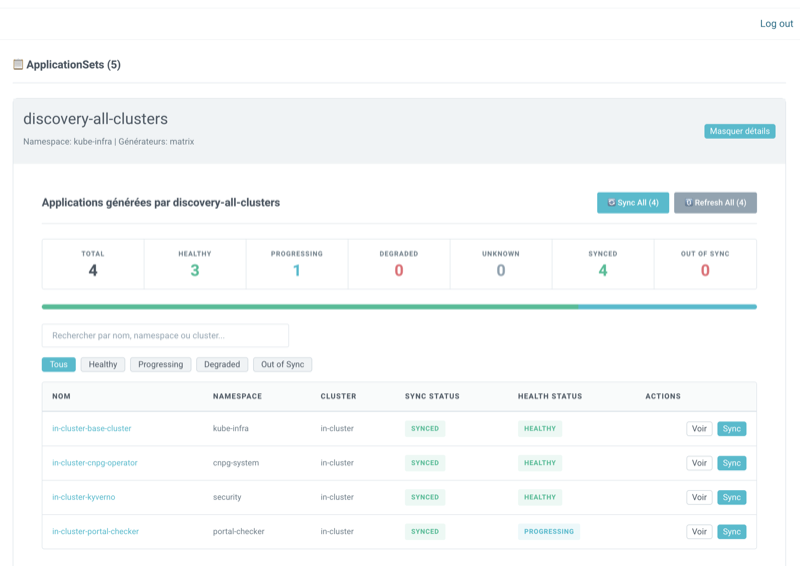Focus the application search field
The width and height of the screenshot is (800, 566).
click(x=165, y=336)
